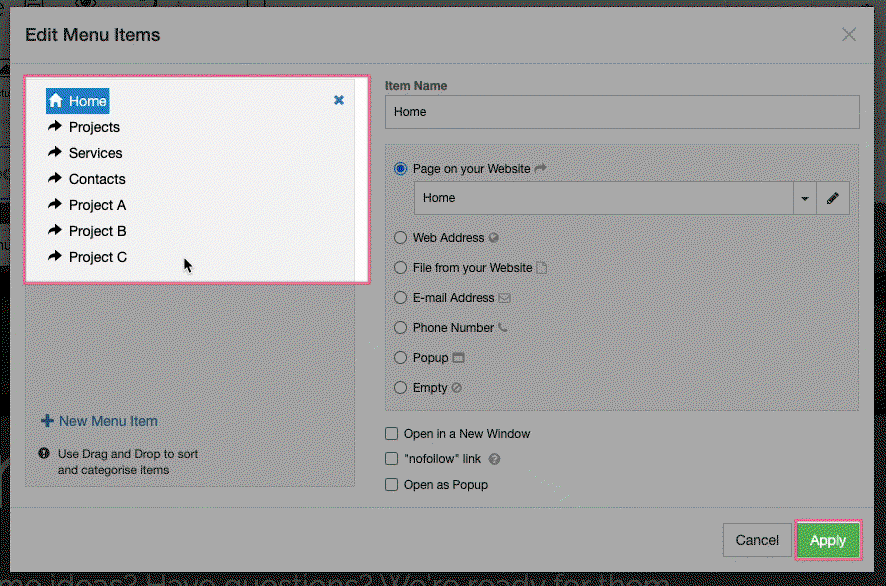Click the arrow icon next to Services
Viewport: 886px width, 586px height.
(x=55, y=153)
